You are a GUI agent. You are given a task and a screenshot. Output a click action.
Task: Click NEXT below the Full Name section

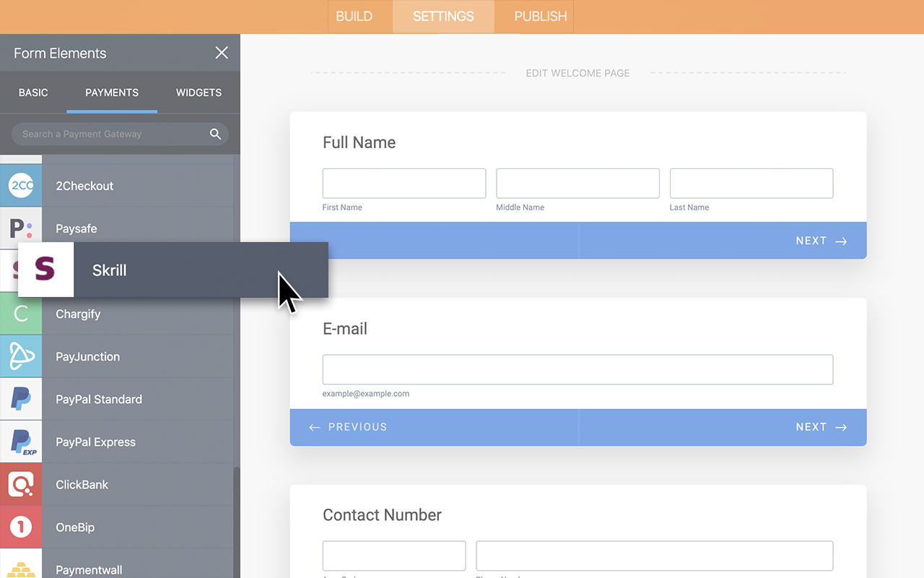coord(821,241)
